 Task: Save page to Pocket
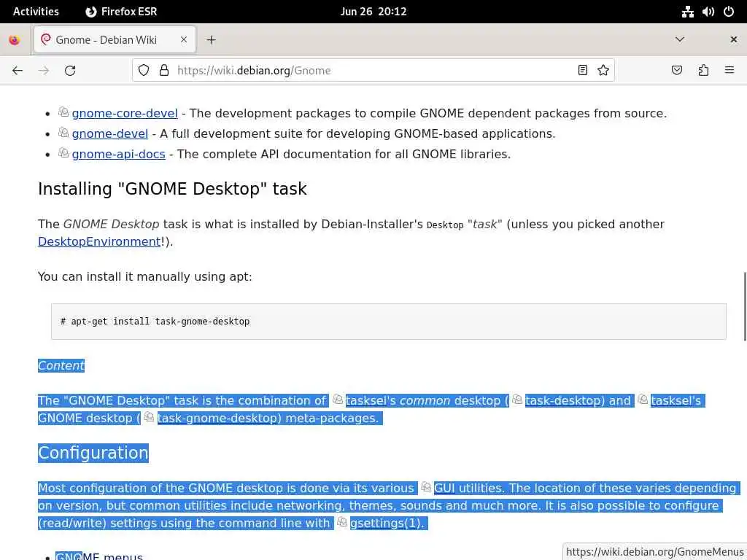click(x=676, y=71)
